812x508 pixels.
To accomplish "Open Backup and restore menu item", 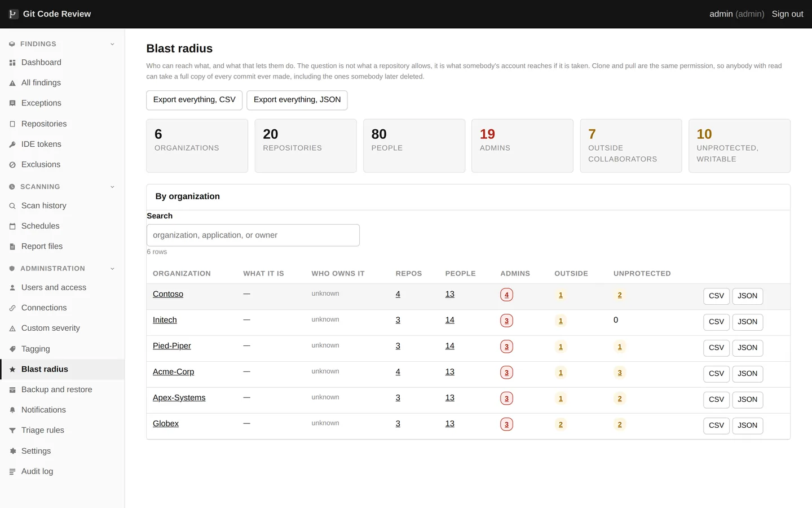I will [x=62, y=389].
